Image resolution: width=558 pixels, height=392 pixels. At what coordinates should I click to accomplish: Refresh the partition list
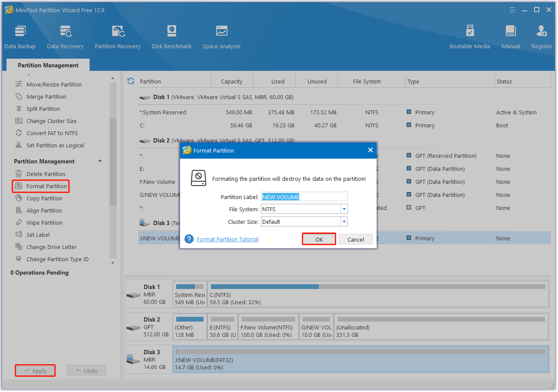pos(130,81)
